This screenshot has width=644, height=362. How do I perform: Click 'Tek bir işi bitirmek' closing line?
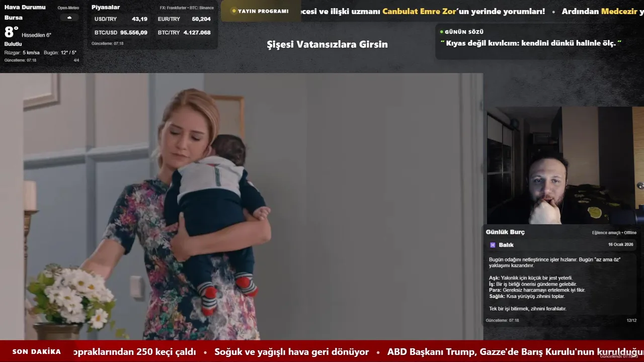point(528,309)
